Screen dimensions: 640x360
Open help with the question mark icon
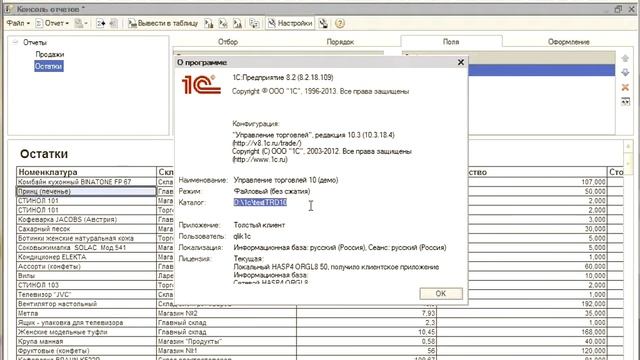pos(340,23)
